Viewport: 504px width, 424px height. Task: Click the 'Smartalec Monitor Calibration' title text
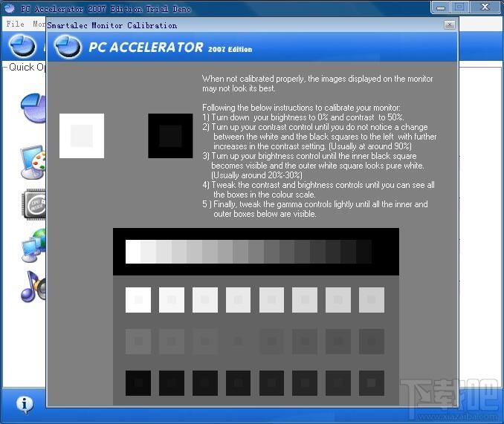click(112, 25)
